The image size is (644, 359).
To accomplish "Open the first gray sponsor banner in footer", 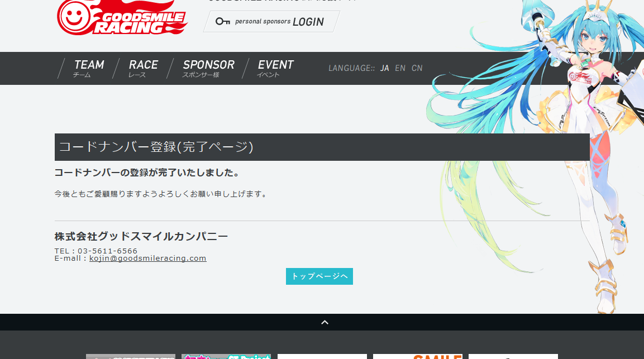I will tap(130, 356).
